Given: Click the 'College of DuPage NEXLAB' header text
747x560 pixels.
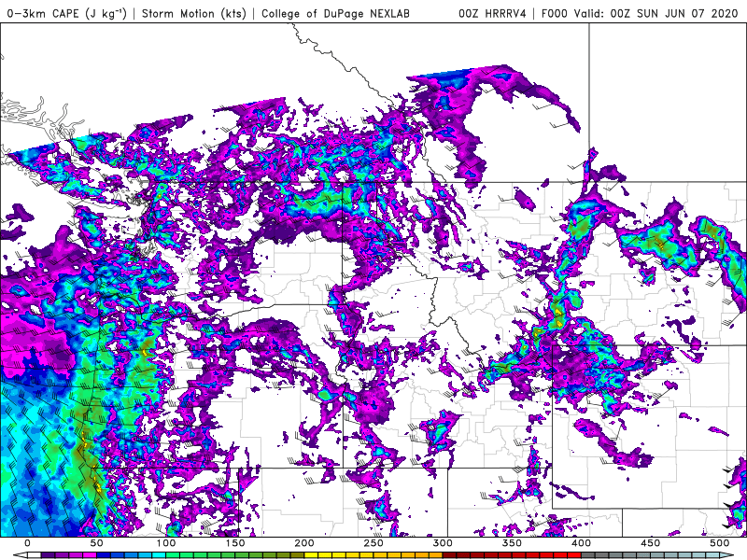Looking at the screenshot, I should [x=335, y=13].
